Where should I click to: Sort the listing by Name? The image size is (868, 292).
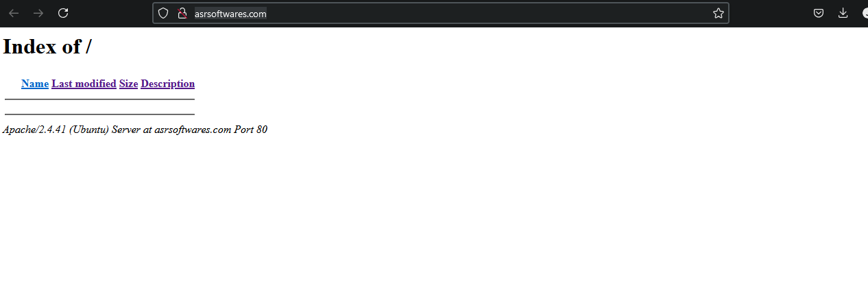[x=35, y=84]
